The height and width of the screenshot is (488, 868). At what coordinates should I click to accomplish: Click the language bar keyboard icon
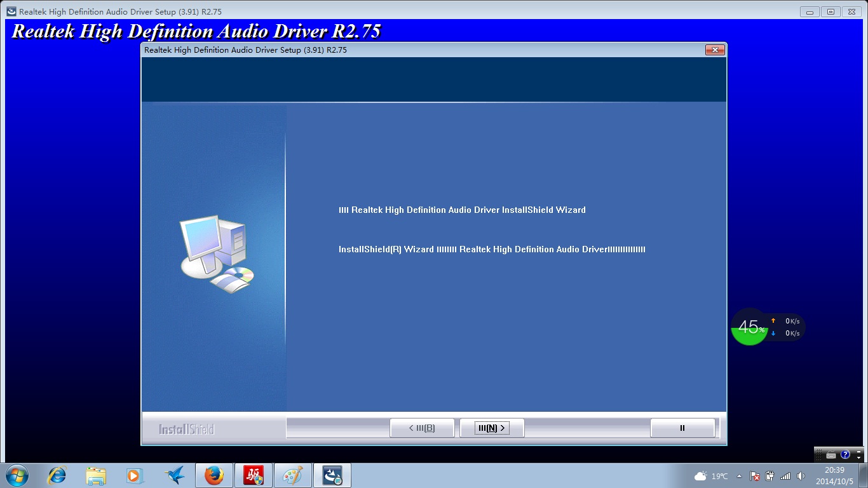tap(831, 455)
